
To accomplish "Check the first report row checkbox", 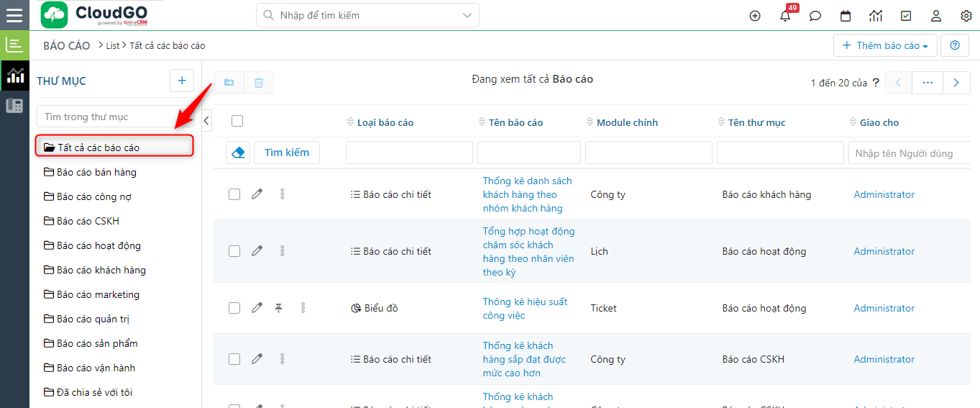I will pos(234,194).
